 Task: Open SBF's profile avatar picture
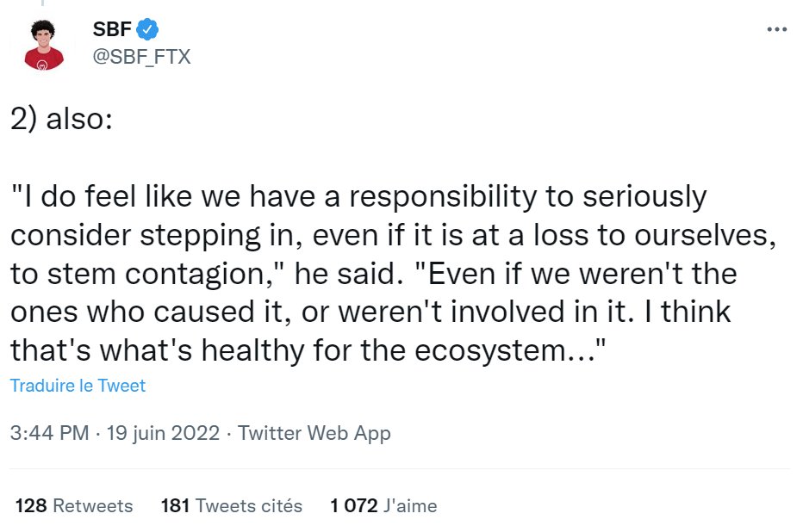pos(44,44)
